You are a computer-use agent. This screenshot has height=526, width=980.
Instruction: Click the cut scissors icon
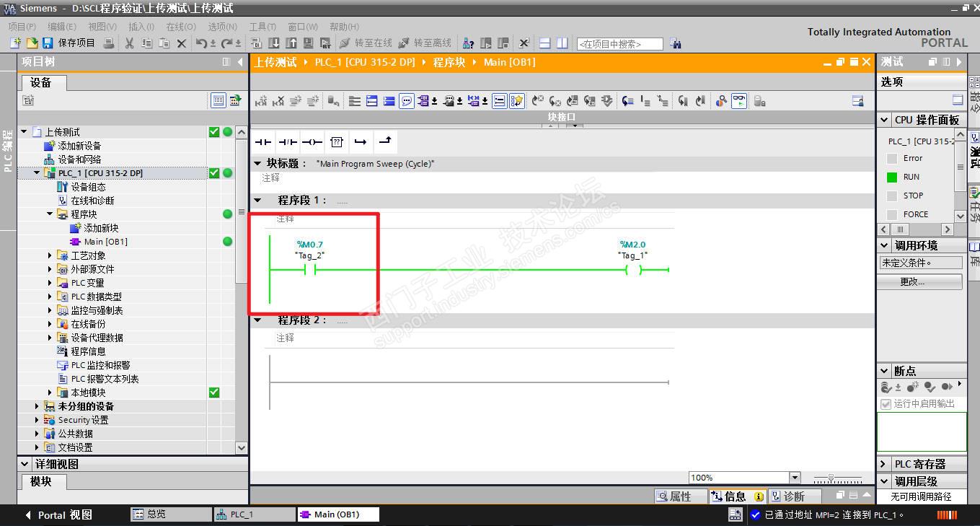(129, 43)
